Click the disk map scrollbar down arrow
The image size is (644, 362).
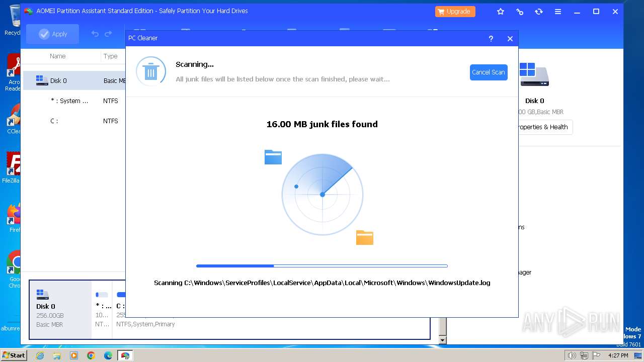(443, 340)
